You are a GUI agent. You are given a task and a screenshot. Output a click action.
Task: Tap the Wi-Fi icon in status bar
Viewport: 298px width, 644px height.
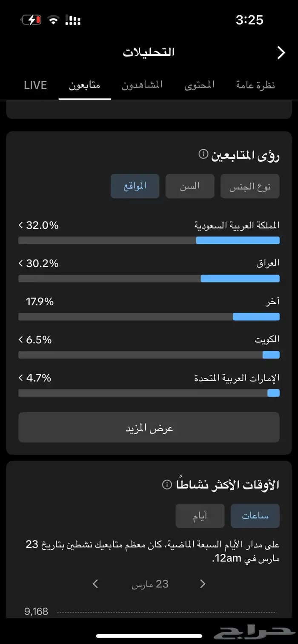(x=53, y=20)
